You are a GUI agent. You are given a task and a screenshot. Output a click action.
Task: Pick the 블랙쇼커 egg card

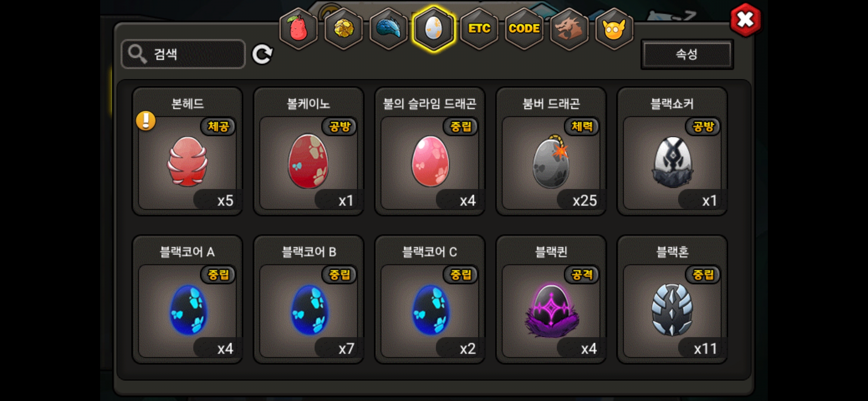[x=672, y=151]
